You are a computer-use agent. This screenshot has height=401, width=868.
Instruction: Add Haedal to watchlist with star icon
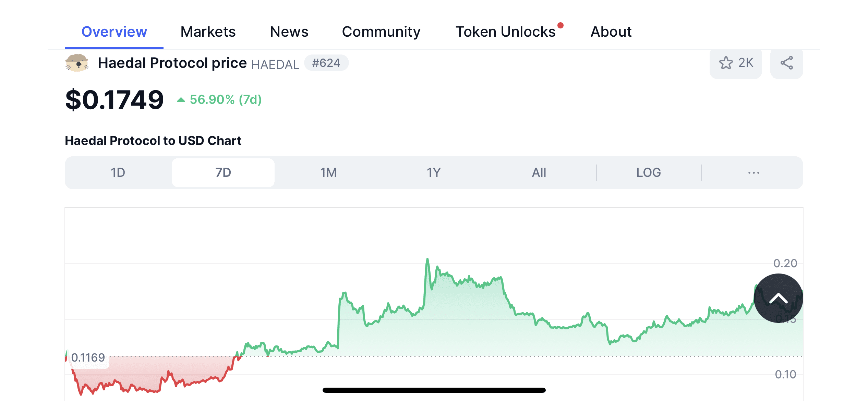click(736, 63)
